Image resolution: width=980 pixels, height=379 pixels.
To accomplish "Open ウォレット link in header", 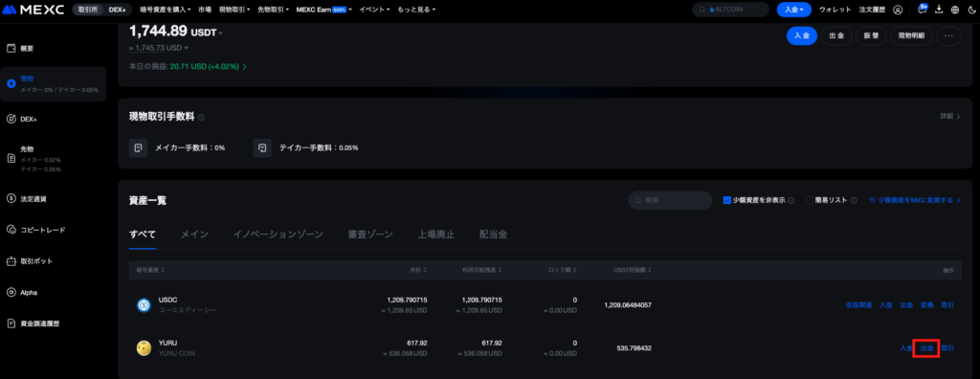I will [835, 10].
